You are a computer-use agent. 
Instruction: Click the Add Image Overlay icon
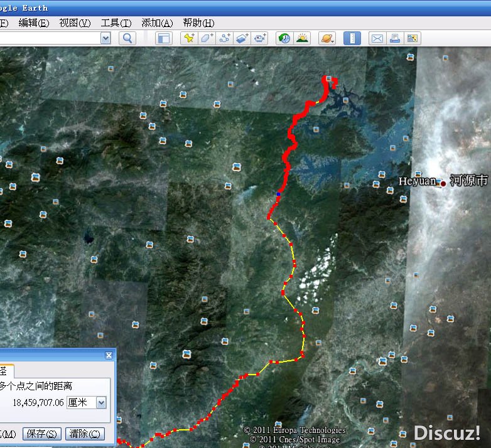click(242, 38)
